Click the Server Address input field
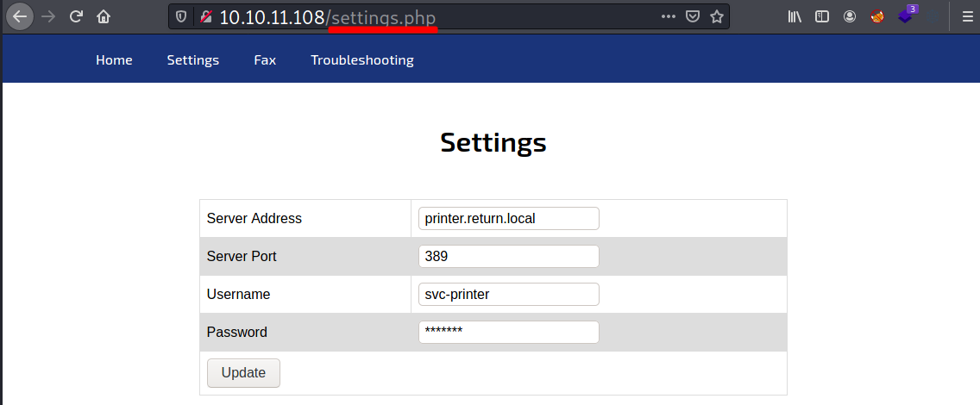Image resolution: width=980 pixels, height=405 pixels. 508,219
